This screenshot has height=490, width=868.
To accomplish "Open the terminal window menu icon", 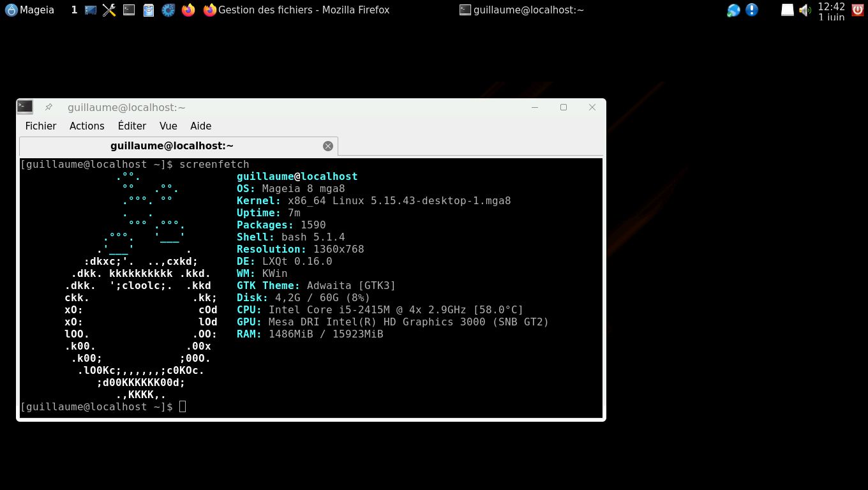I will tap(25, 107).
